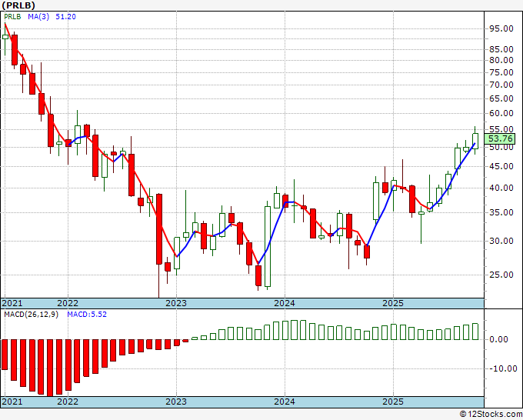
Task: Click 2024 on the price chart timeline
Action: click(285, 303)
